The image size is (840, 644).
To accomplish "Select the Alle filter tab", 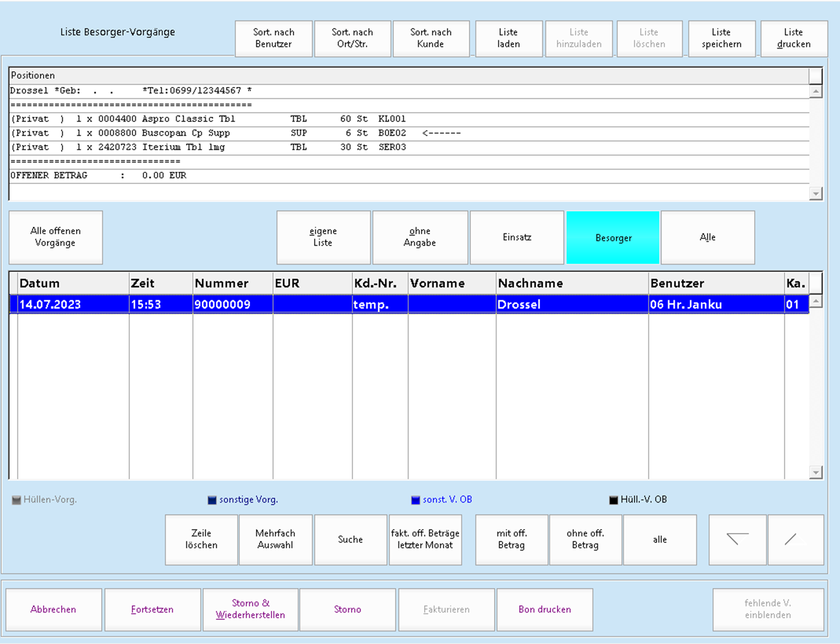I will 708,237.
